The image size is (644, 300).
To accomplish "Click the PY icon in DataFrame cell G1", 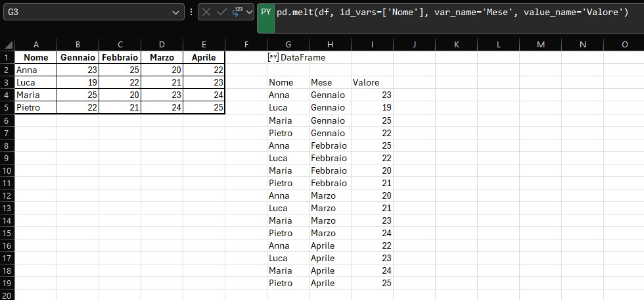I will click(x=273, y=57).
